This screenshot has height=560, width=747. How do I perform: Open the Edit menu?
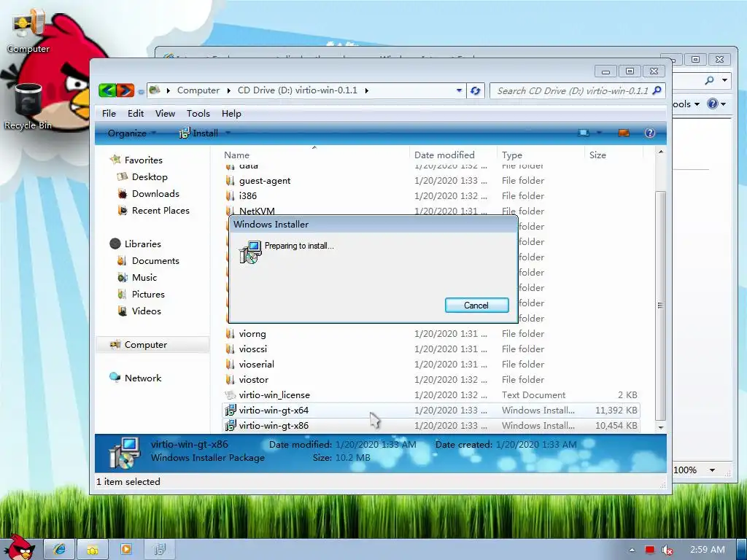pyautogui.click(x=136, y=113)
